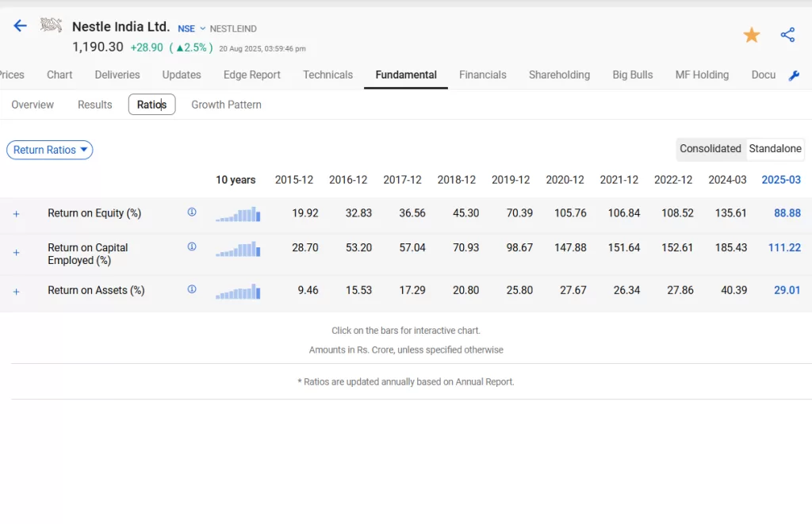This screenshot has width=812, height=524.
Task: Open the Big Bulls tab
Action: click(x=632, y=75)
